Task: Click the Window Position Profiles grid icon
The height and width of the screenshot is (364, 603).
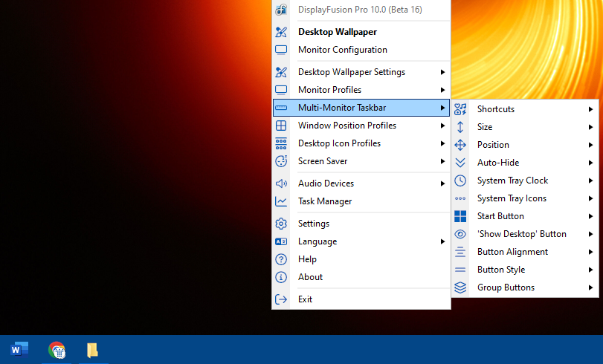Action: pyautogui.click(x=281, y=126)
